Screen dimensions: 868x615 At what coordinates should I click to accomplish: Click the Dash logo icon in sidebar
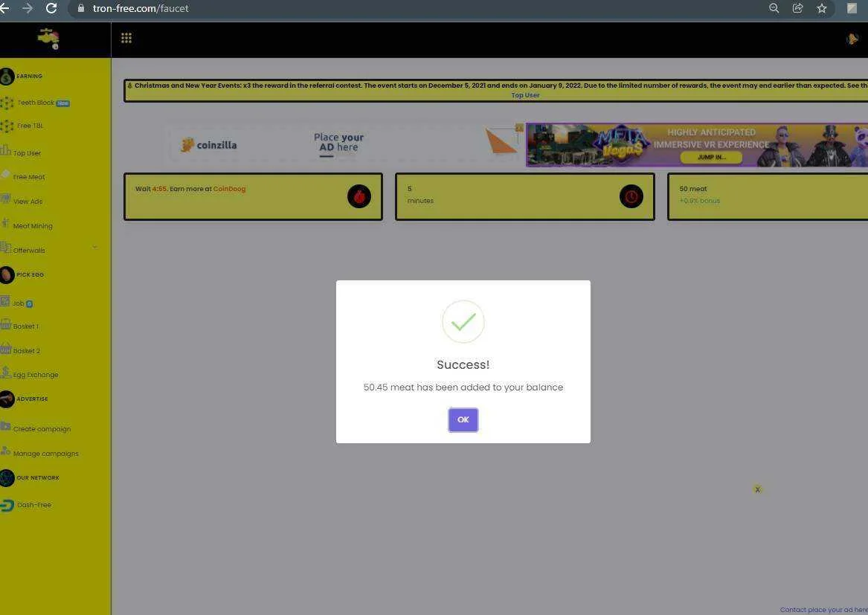[7, 506]
